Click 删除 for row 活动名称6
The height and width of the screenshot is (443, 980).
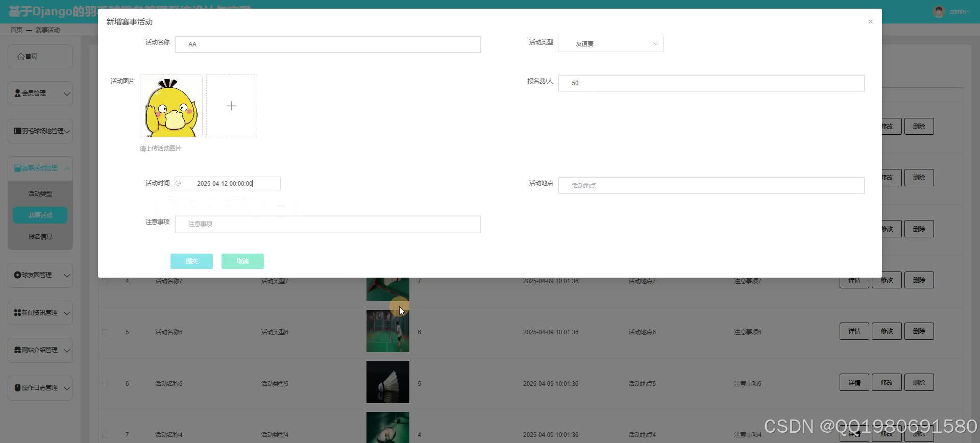click(919, 331)
